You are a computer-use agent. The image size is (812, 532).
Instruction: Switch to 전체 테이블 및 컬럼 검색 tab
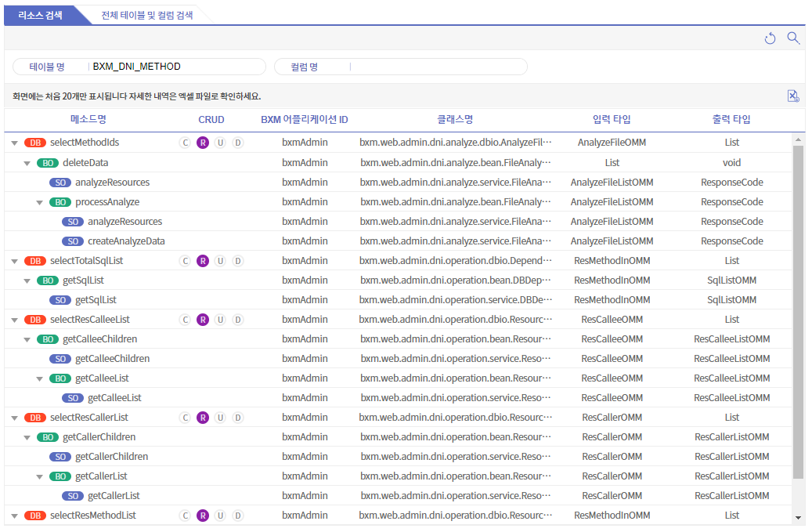147,15
